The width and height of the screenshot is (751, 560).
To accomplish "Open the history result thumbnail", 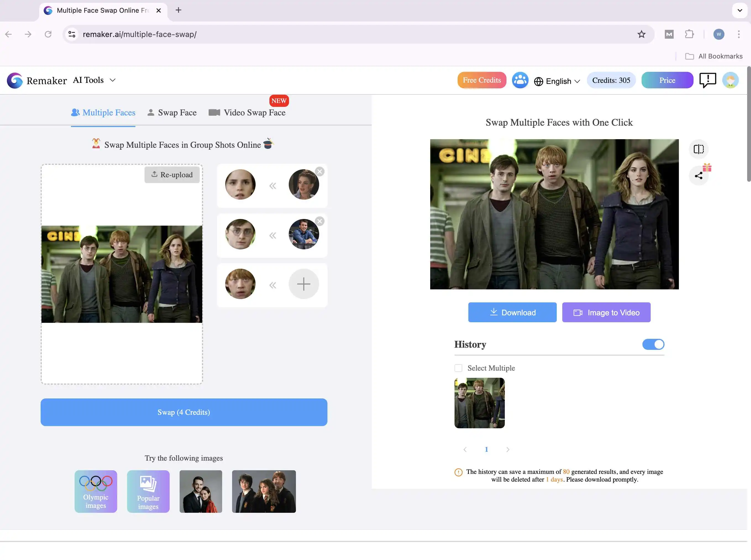I will (x=479, y=403).
